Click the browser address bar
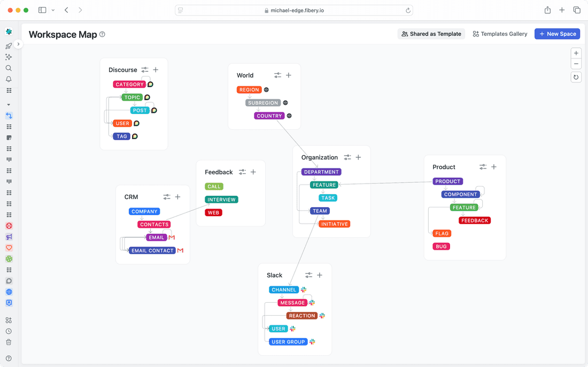This screenshot has width=588, height=367. point(294,10)
